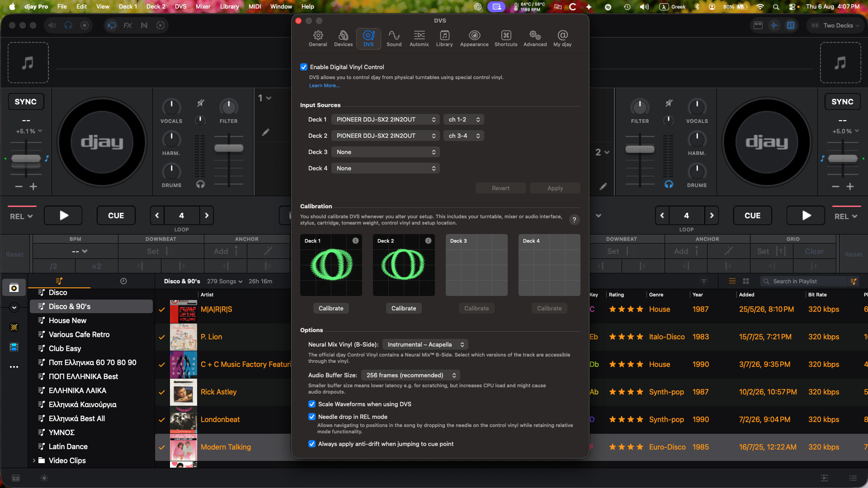The image size is (868, 488).
Task: Open the My djay preferences tab icon
Action: 562,38
